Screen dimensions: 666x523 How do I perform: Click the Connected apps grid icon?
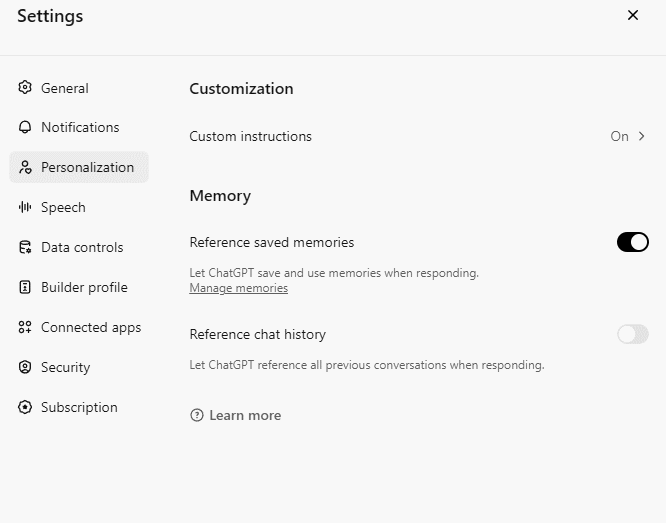click(x=25, y=327)
